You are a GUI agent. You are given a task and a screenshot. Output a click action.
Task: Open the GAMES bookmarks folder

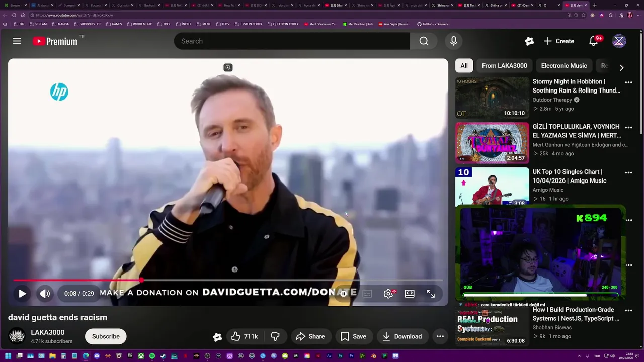114,24
